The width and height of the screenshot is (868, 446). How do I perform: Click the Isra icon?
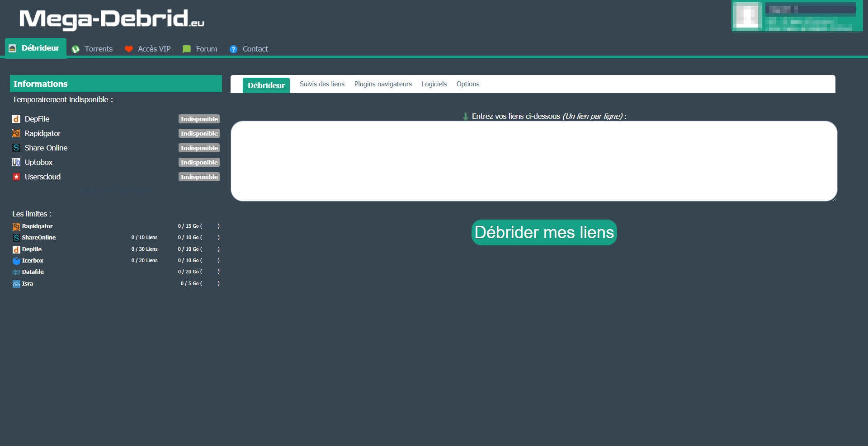(x=16, y=284)
